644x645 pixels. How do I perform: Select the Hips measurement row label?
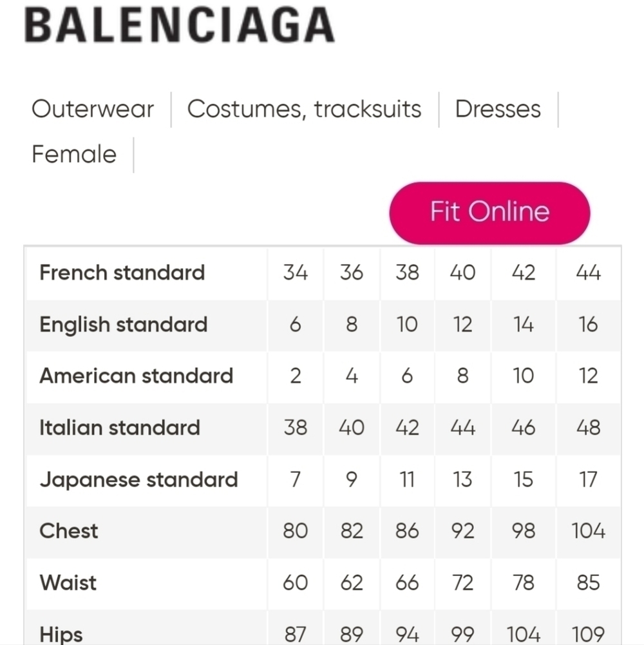pos(61,634)
